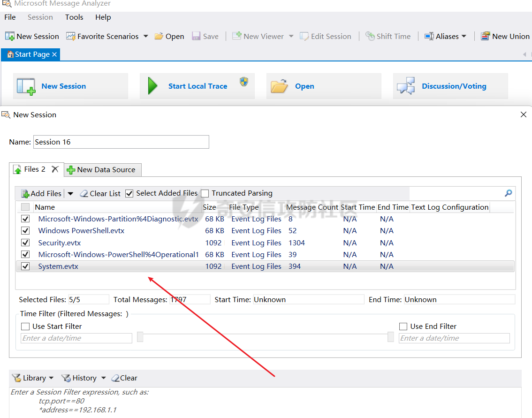This screenshot has height=418, width=532.
Task: Click the New Union toolbar icon
Action: click(485, 36)
